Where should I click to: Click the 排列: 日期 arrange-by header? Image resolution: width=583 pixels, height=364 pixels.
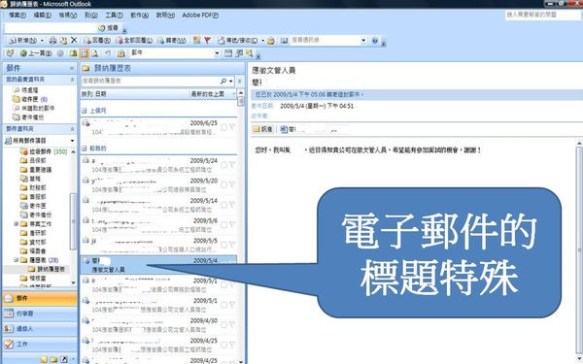coord(94,94)
